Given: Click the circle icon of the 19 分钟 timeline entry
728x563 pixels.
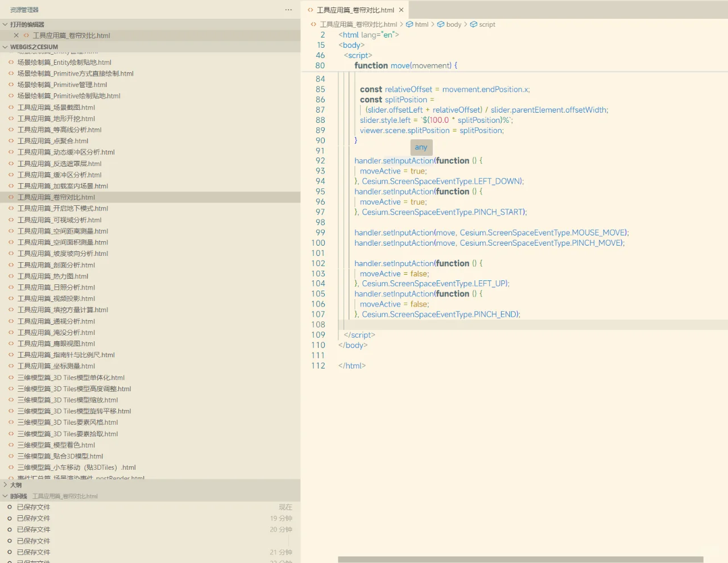Looking at the screenshot, I should point(10,519).
